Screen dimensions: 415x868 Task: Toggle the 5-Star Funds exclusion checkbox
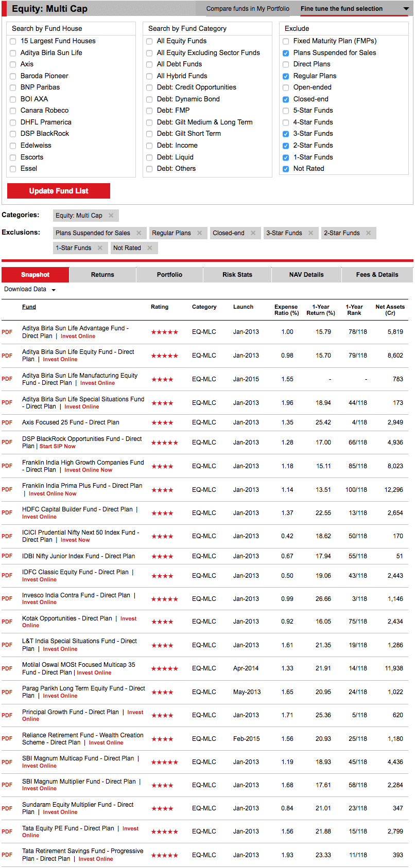click(x=286, y=111)
